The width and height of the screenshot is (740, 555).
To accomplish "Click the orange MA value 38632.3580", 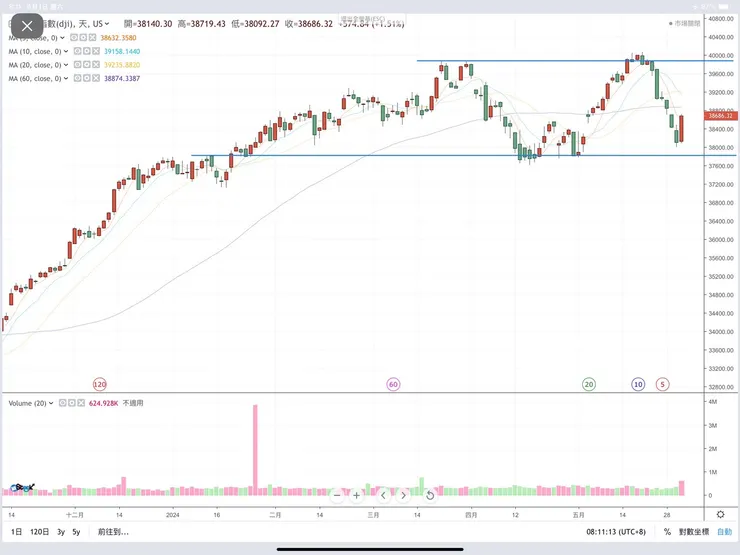I will tap(118, 38).
